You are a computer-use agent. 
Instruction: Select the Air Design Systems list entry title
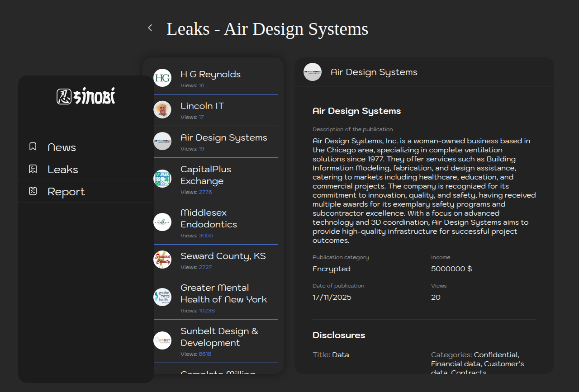(x=223, y=137)
